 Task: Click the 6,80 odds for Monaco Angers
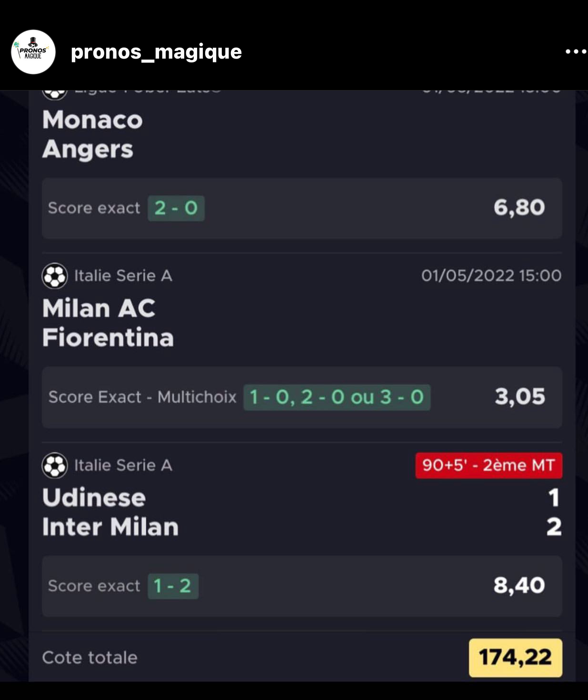(x=519, y=208)
